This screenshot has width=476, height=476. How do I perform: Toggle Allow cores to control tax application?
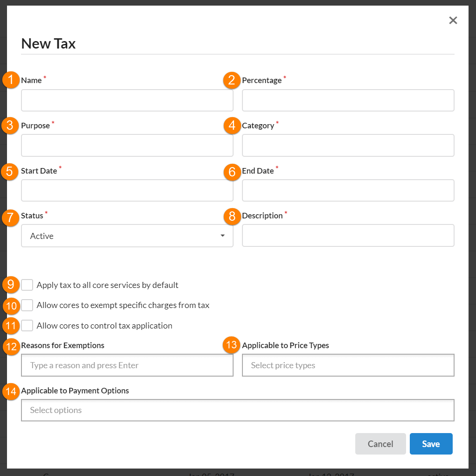pos(28,326)
